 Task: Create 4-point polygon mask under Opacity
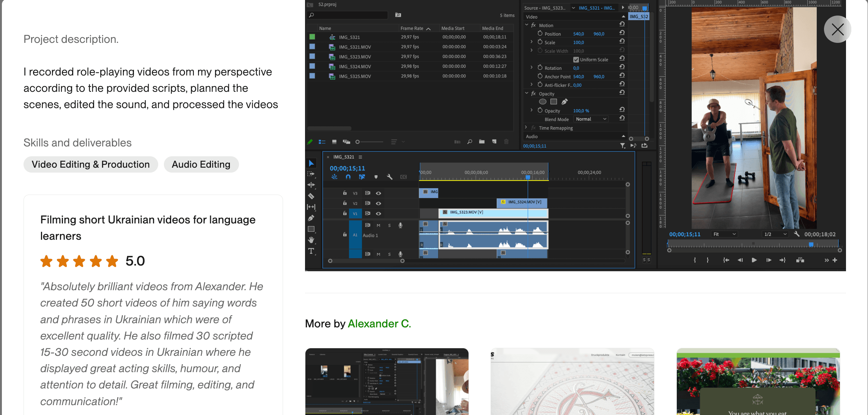tap(554, 102)
